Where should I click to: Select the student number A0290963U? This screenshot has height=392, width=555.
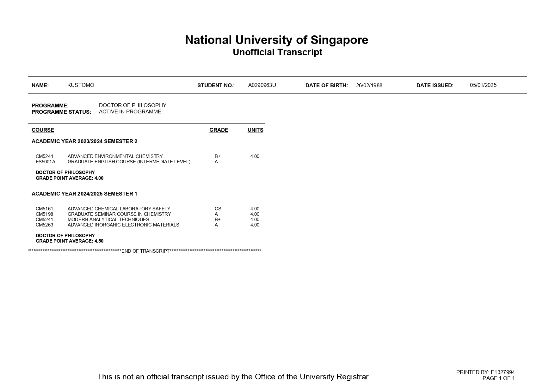point(262,85)
